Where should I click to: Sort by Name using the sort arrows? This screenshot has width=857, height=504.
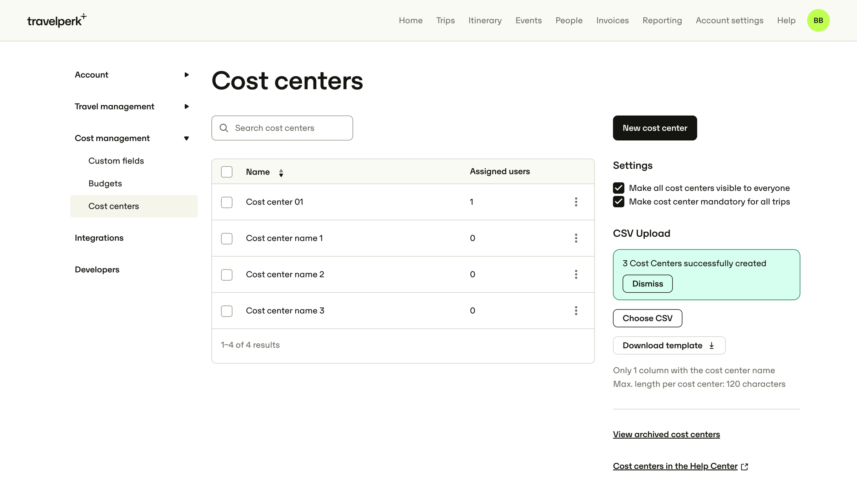coord(281,173)
